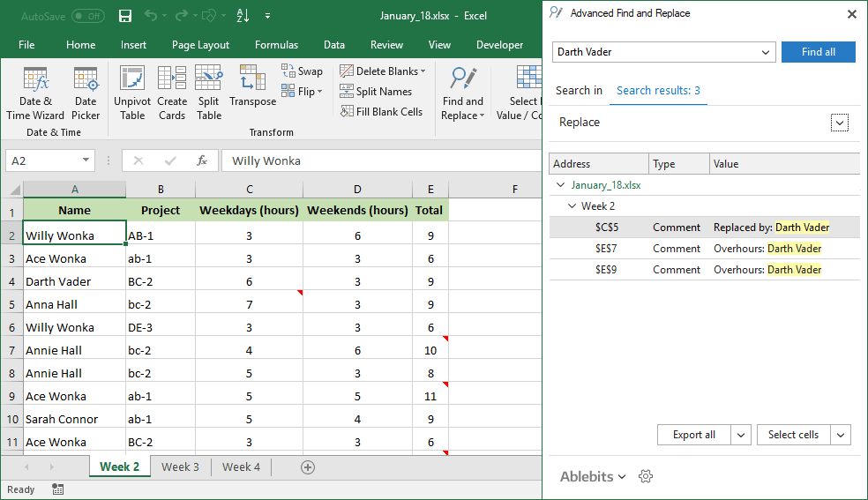Click cell containing Darth Vader
This screenshot has height=500, width=868.
tap(75, 281)
